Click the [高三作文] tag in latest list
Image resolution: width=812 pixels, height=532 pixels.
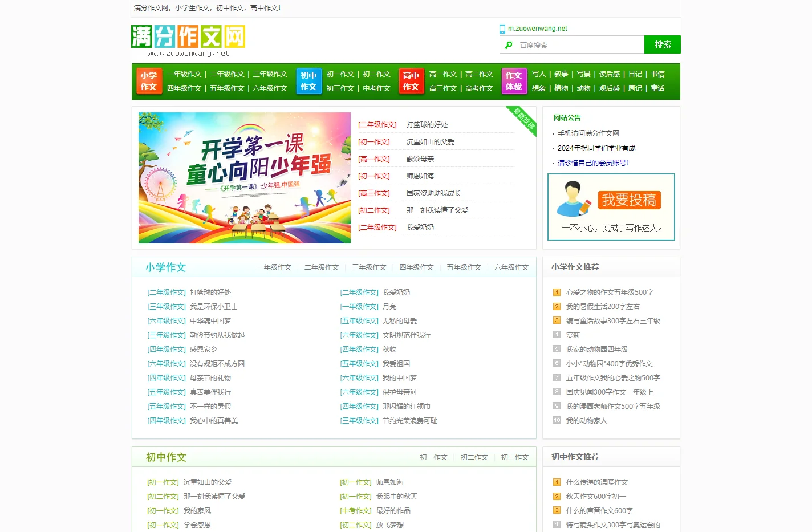(x=374, y=193)
